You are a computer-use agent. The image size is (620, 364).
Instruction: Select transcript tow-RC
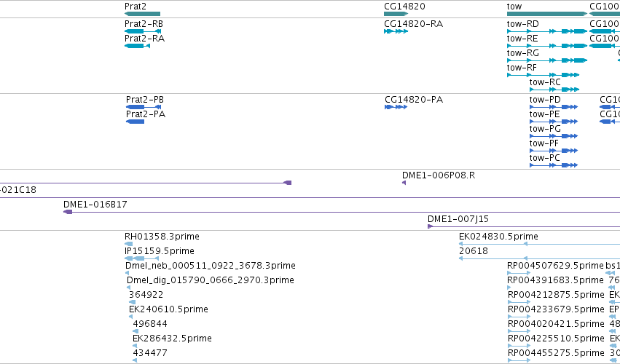click(x=554, y=90)
